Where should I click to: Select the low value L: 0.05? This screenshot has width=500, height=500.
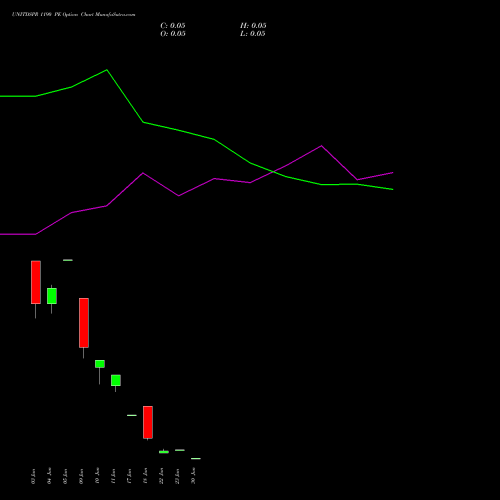[253, 34]
